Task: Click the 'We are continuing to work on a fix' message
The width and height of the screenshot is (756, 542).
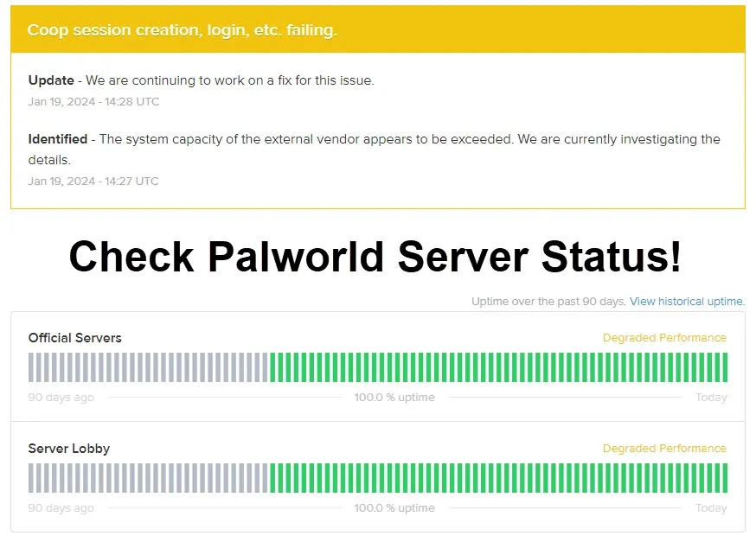Action: pyautogui.click(x=229, y=80)
